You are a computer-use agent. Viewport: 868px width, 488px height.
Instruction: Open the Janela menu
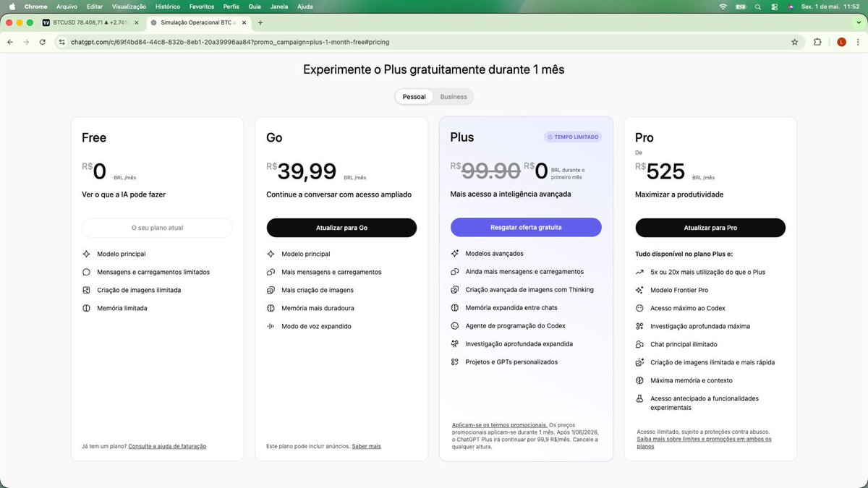click(279, 7)
